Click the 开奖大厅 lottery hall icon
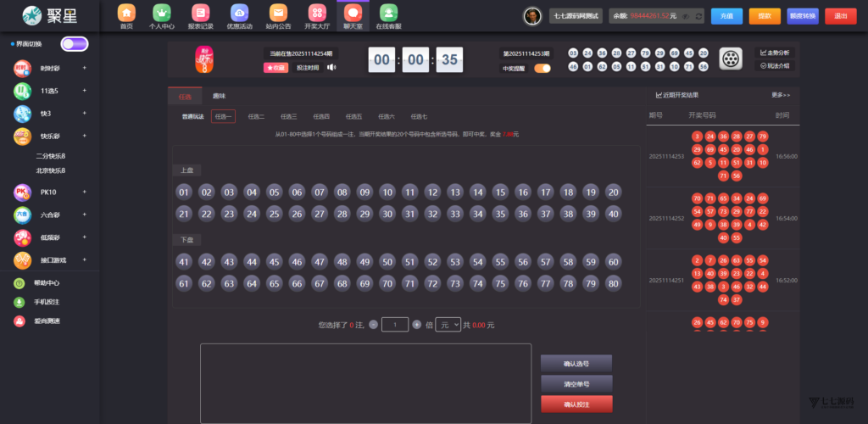Screen dimensions: 868x424 point(315,14)
